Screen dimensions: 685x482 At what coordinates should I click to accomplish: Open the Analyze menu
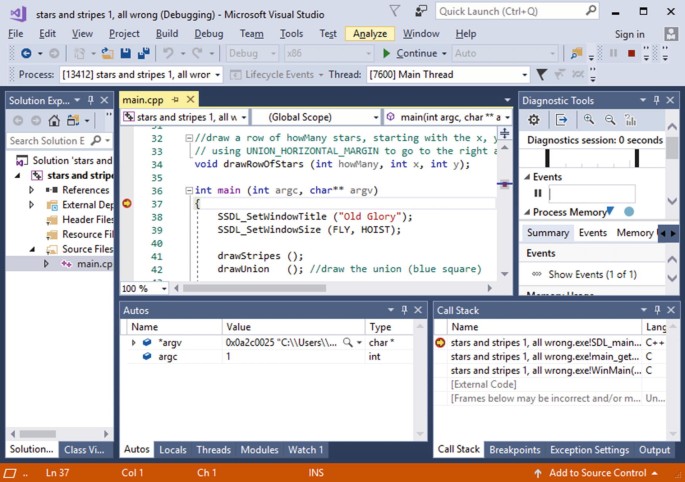[369, 33]
